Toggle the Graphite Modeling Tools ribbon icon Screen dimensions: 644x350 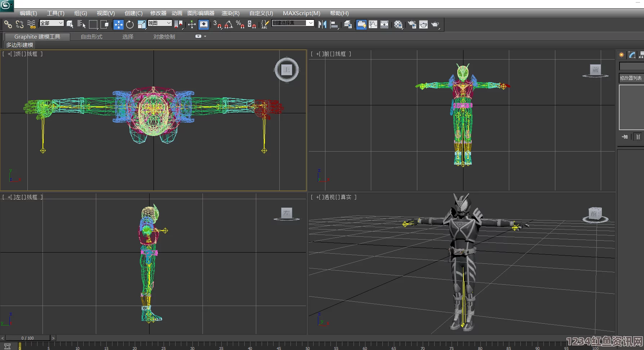(x=361, y=24)
